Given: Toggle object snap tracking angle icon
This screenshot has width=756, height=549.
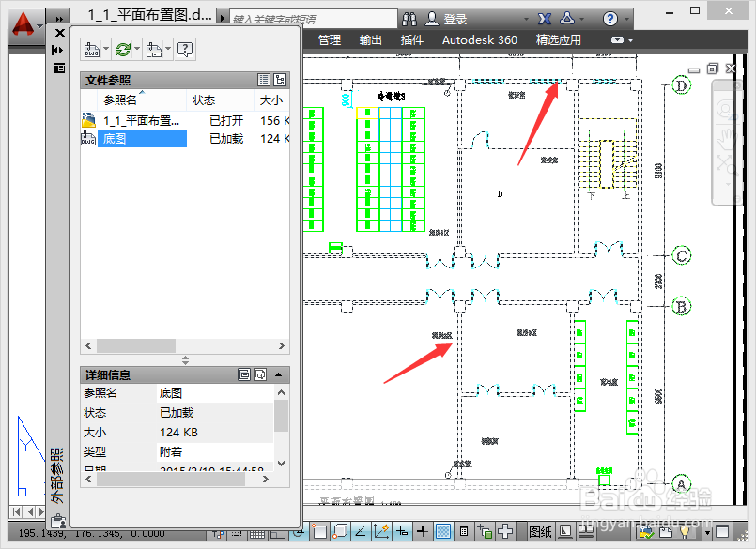Looking at the screenshot, I should point(361,531).
